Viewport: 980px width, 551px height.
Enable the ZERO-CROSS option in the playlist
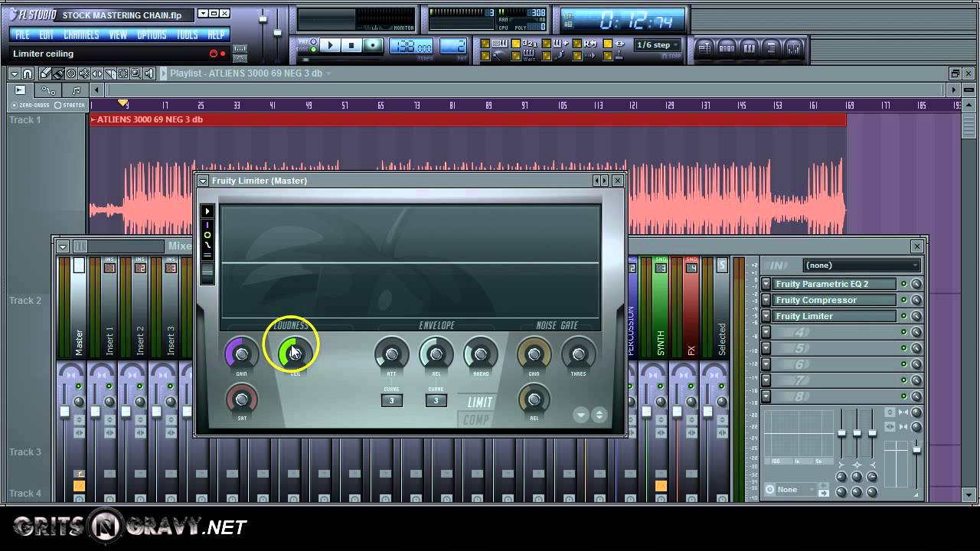pyautogui.click(x=14, y=106)
